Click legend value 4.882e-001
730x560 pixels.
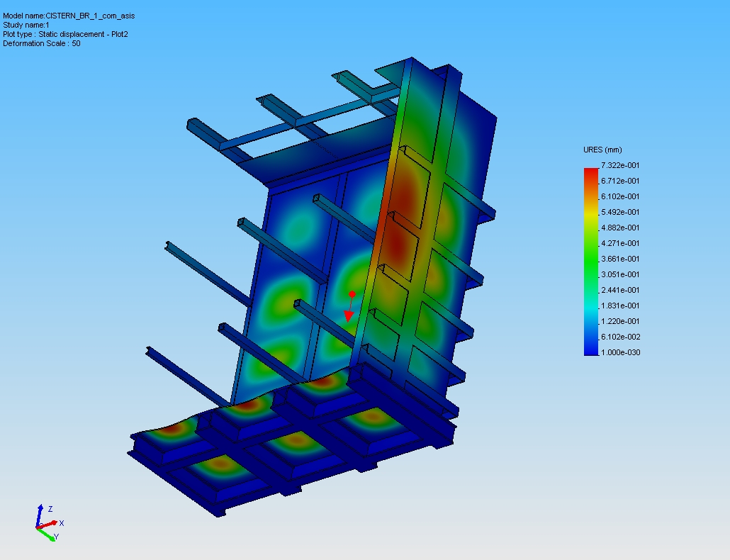pos(620,228)
